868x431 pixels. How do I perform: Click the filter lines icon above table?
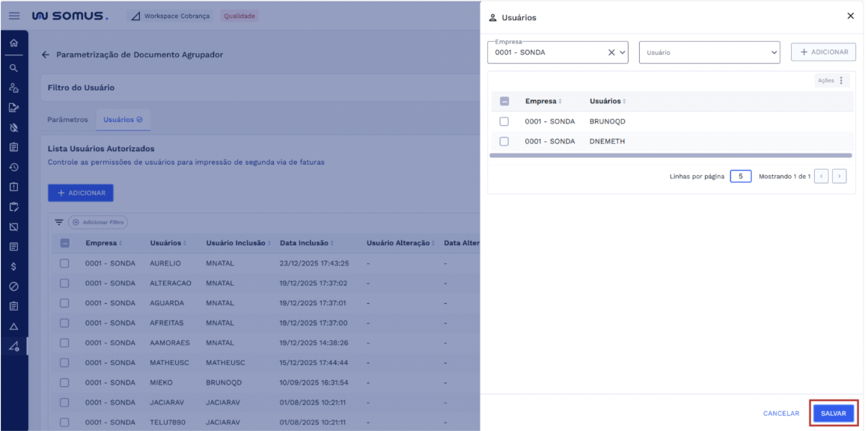pyautogui.click(x=58, y=222)
